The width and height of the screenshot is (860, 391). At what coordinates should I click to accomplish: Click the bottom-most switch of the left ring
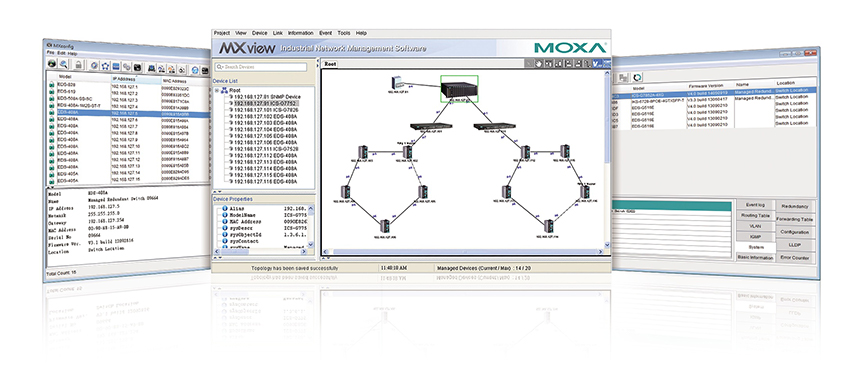[385, 226]
